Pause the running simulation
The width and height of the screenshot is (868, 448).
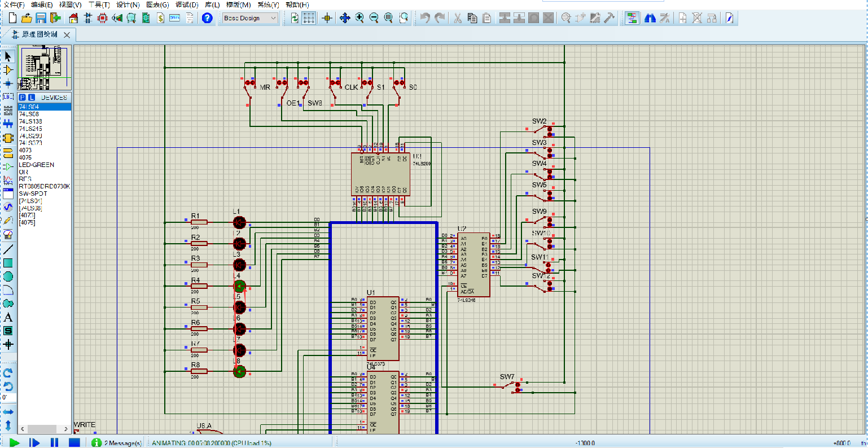pyautogui.click(x=54, y=443)
